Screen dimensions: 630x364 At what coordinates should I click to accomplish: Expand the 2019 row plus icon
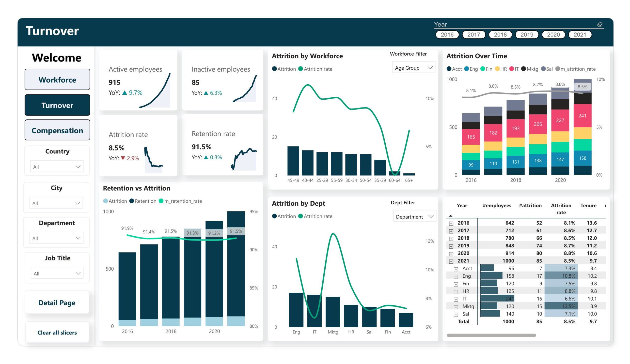(451, 246)
